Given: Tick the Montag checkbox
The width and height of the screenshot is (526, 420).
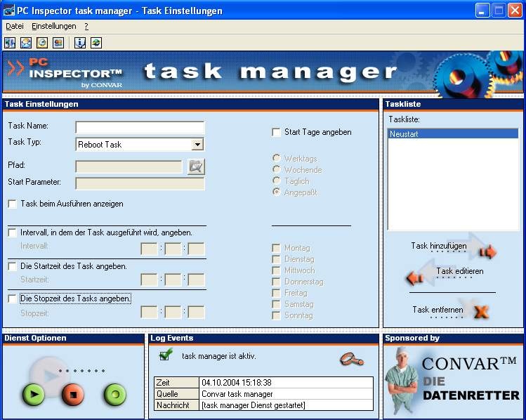Looking at the screenshot, I should pyautogui.click(x=277, y=248).
